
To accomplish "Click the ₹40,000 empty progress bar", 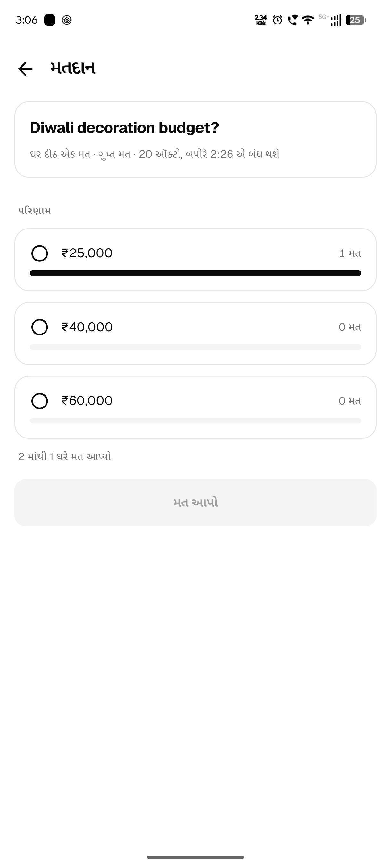I will pos(195,347).
